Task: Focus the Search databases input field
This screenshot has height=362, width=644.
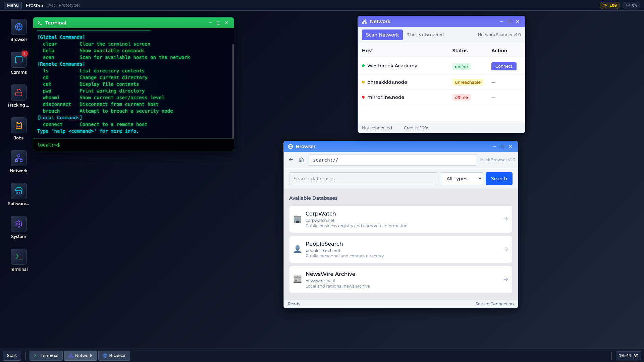Action: pyautogui.click(x=363, y=179)
